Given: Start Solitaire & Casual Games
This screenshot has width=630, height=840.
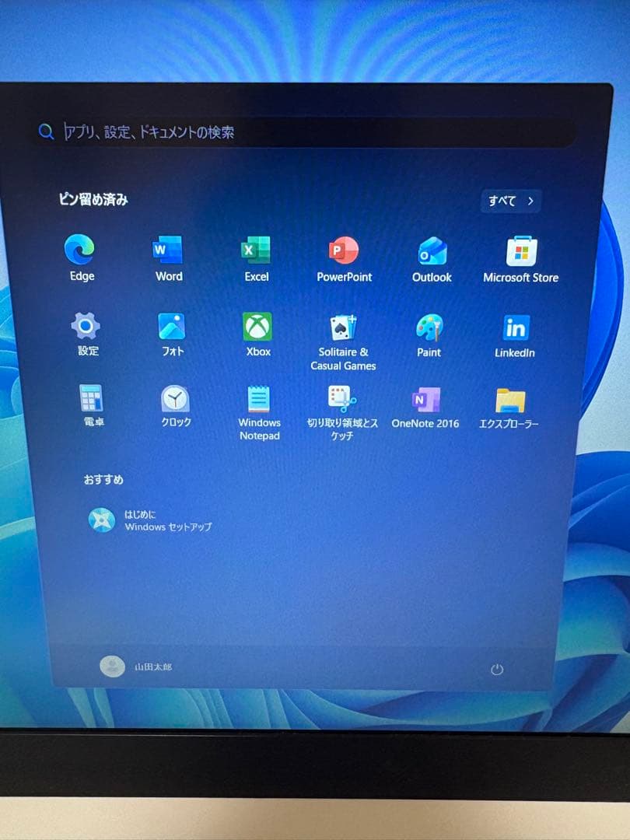Looking at the screenshot, I should point(343,327).
